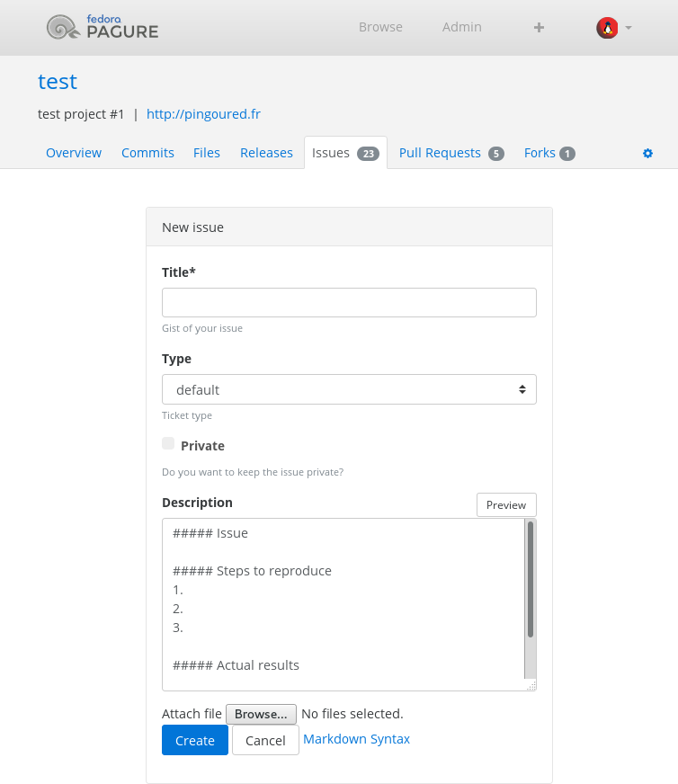Cancel the new issue form
The width and height of the screenshot is (678, 784).
click(x=265, y=740)
